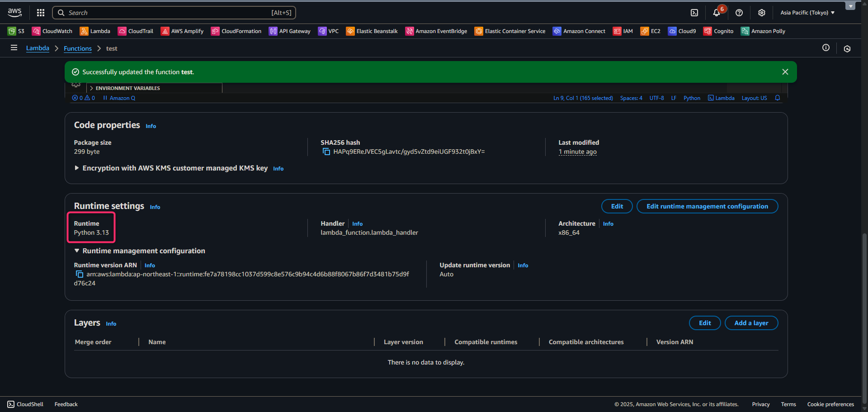Click the Add a layer button
Viewport: 868px width, 412px height.
tap(751, 323)
